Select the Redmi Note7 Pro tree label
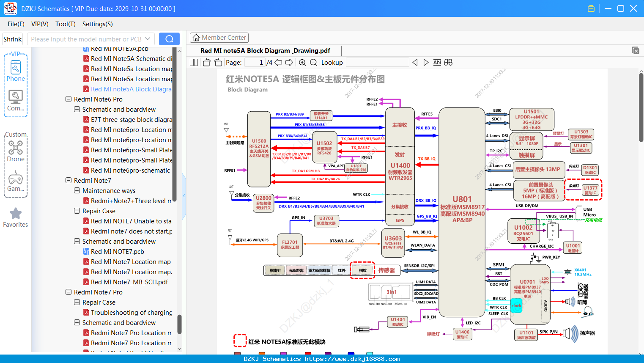This screenshot has width=644, height=363. pos(98,292)
